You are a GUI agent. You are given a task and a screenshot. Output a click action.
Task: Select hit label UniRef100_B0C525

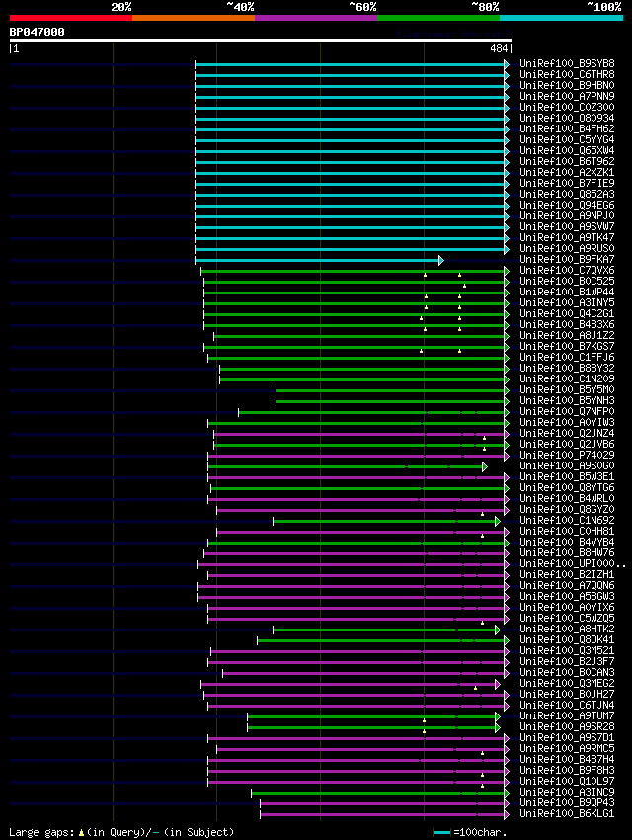[567, 281]
